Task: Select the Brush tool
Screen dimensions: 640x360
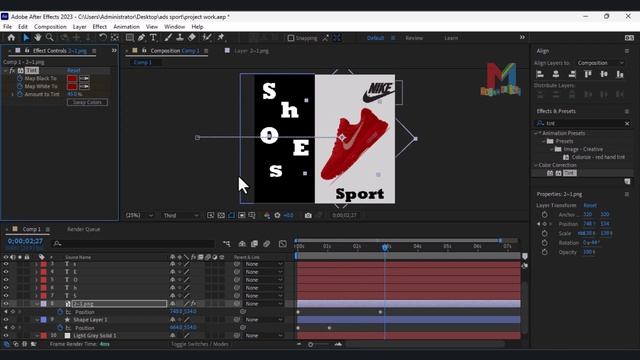Action: click(x=168, y=38)
